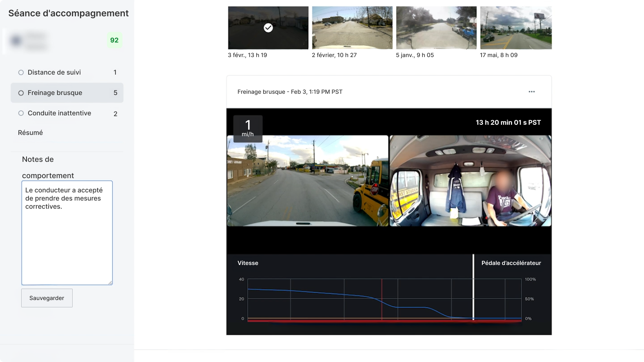Open the three-dot options menu for Freinage brusque event
The image size is (644, 362).
point(531,92)
